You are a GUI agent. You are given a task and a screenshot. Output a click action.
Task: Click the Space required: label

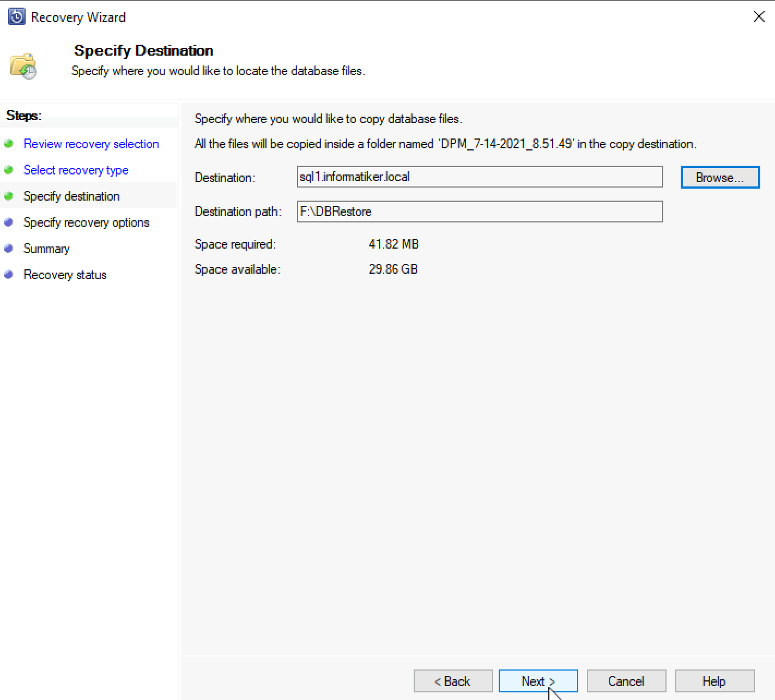[235, 244]
